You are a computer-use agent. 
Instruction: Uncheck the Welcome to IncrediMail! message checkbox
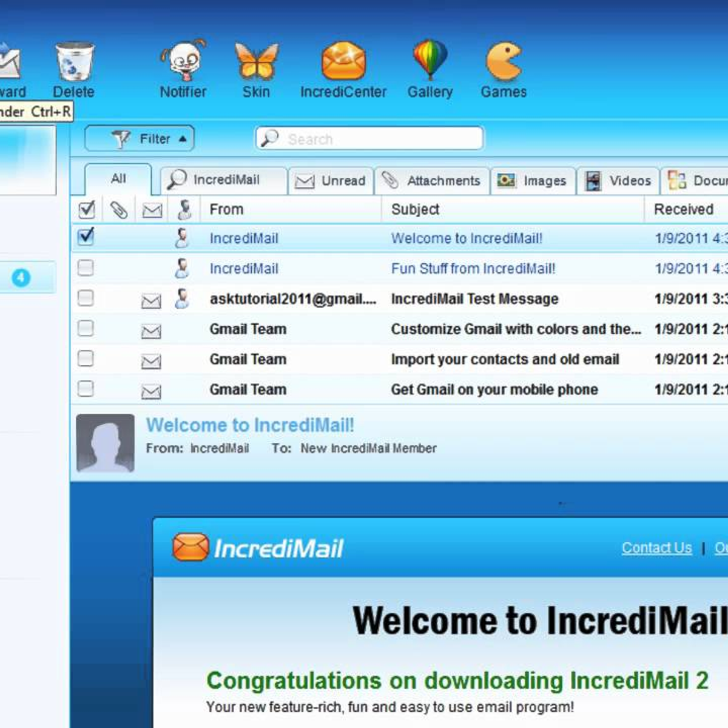[x=86, y=236]
